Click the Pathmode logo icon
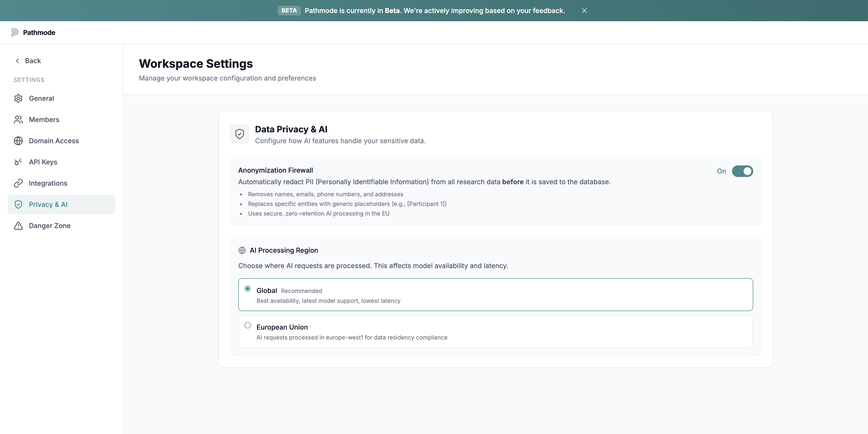Screen dimensions: 868x434 click(x=15, y=32)
